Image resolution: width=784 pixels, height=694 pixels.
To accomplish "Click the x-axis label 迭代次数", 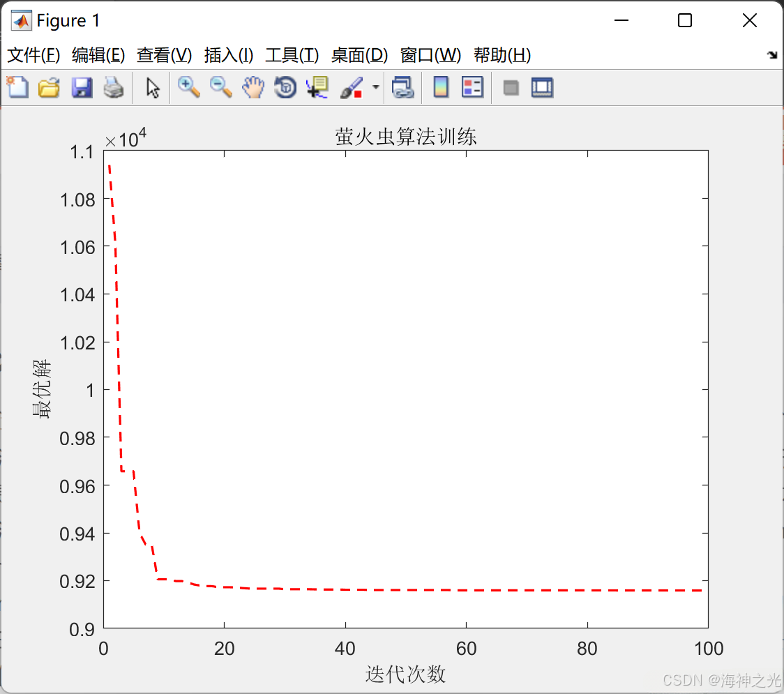I will (405, 674).
